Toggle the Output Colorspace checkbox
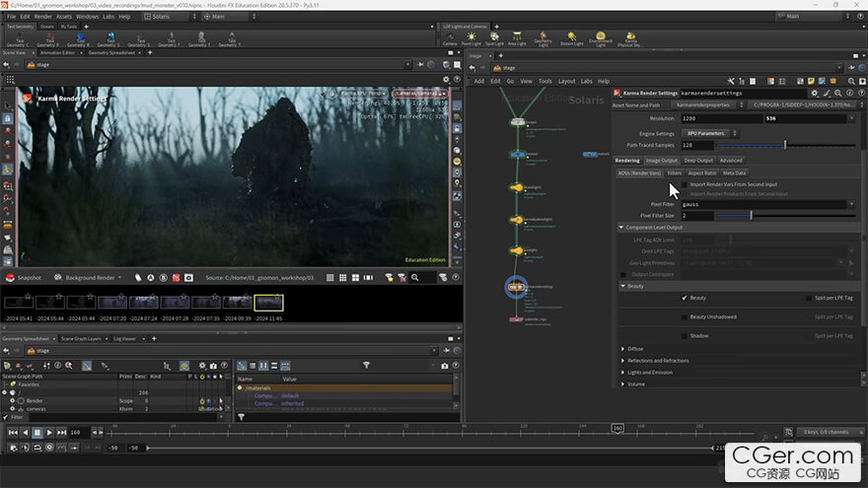868x488 pixels. (623, 274)
